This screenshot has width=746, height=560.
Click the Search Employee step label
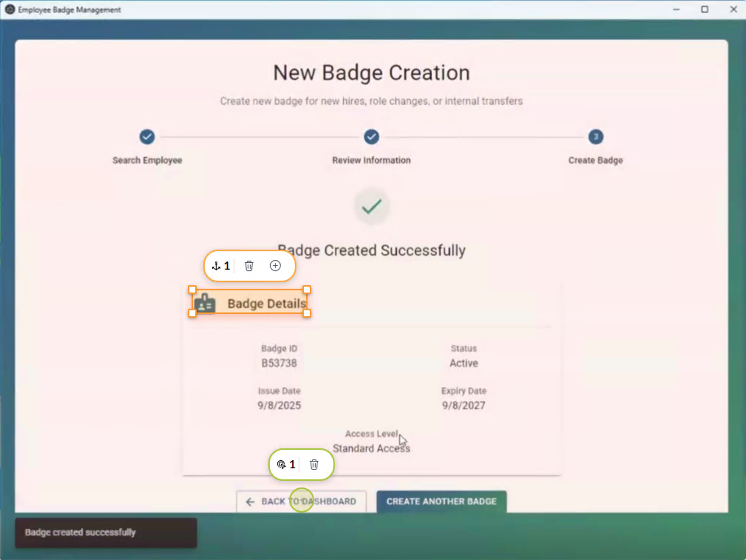pos(147,160)
